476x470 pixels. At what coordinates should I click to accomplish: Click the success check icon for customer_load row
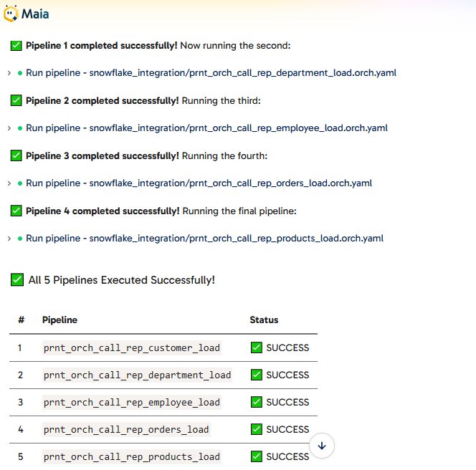(257, 347)
